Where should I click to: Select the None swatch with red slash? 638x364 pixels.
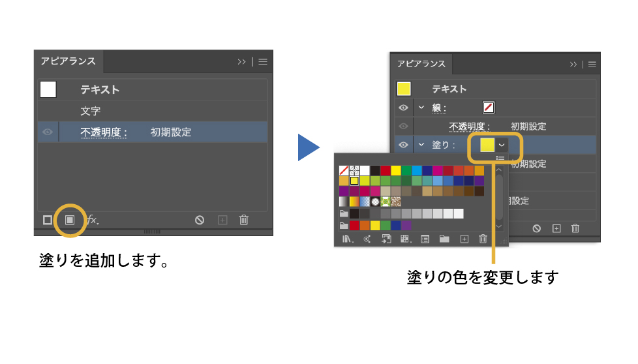(344, 170)
